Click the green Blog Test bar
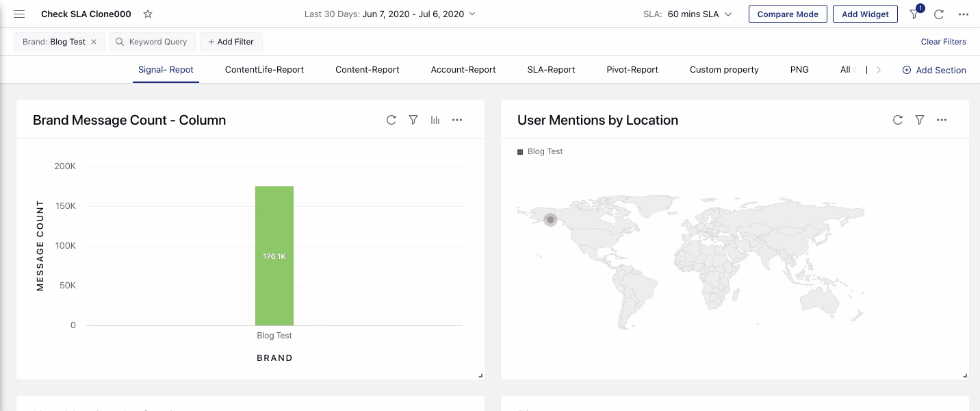Image resolution: width=980 pixels, height=411 pixels. [x=274, y=256]
